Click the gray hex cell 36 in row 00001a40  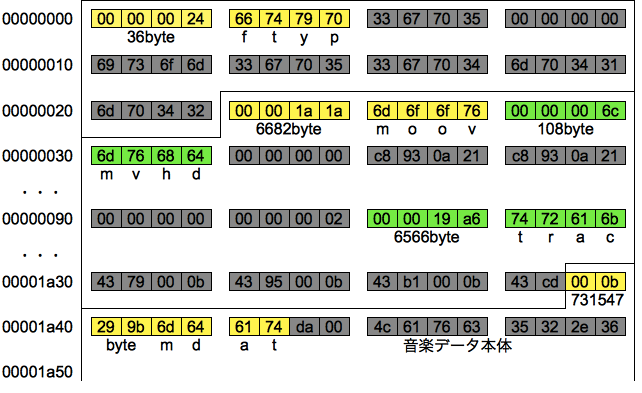(610, 327)
